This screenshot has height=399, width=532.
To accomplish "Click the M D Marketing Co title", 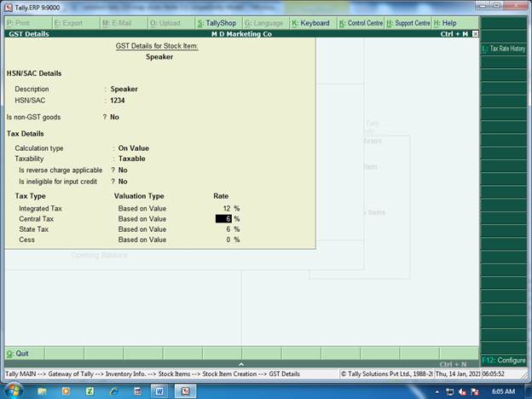I will [241, 34].
